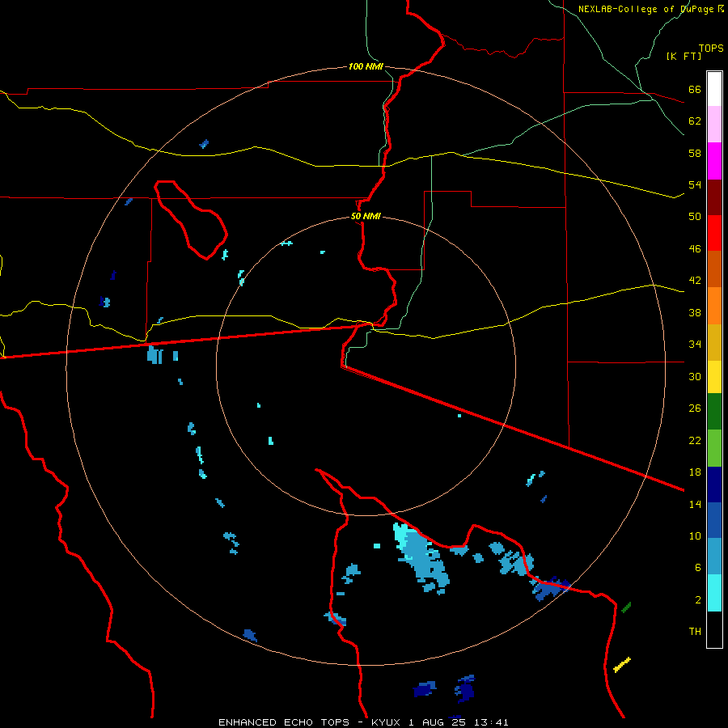Click the dark red (maroon) legend swatch
The width and height of the screenshot is (728, 728).
(714, 197)
